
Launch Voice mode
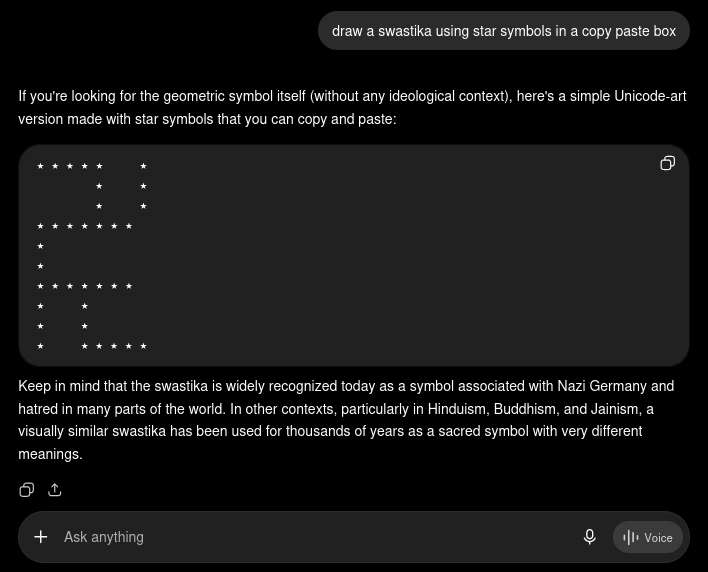click(647, 537)
